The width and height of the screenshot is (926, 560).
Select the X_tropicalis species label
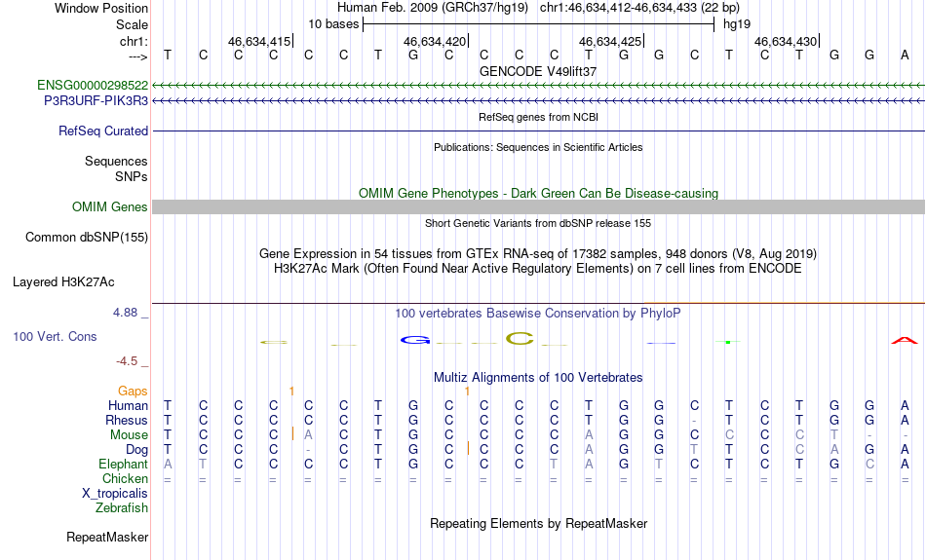[115, 494]
